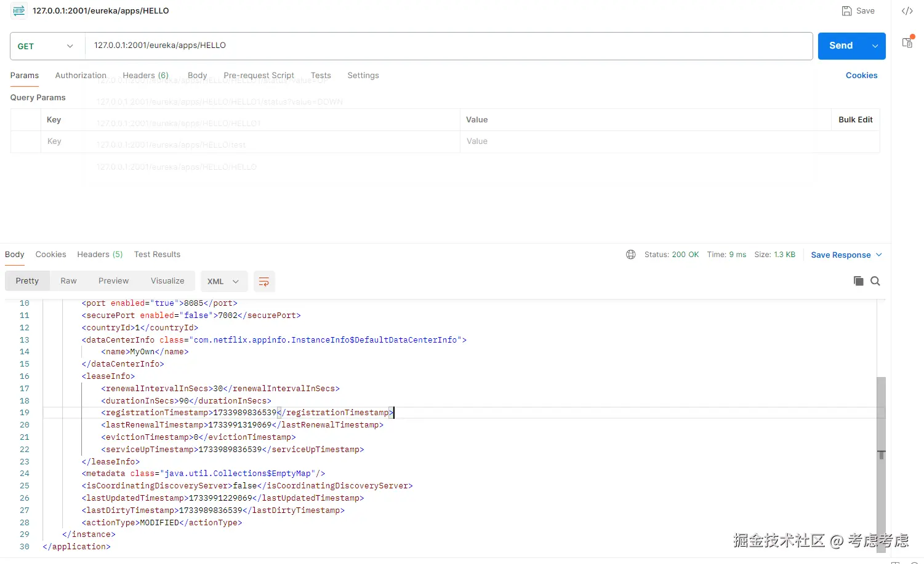
Task: Open the request Body tab
Action: point(197,76)
